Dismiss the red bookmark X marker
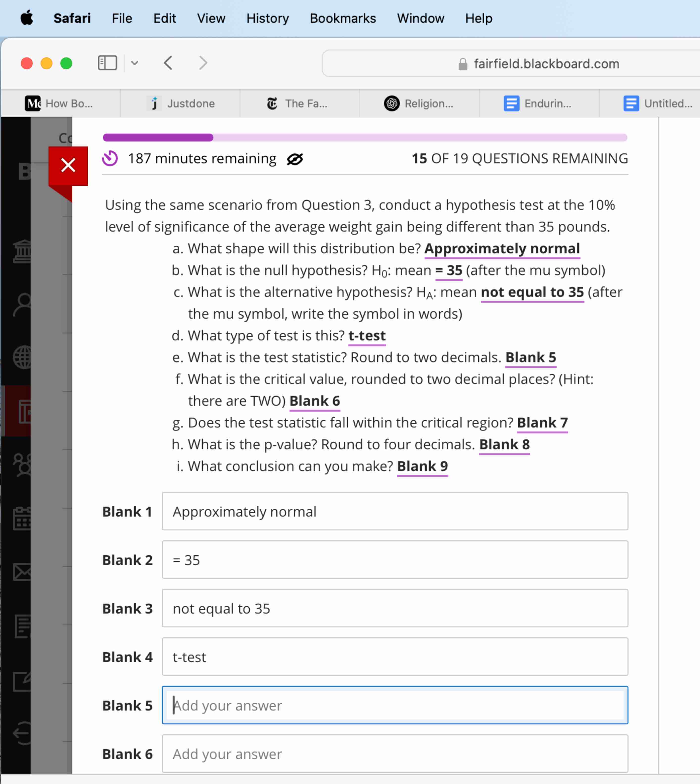Screen dimensions: 700x784 (68, 165)
